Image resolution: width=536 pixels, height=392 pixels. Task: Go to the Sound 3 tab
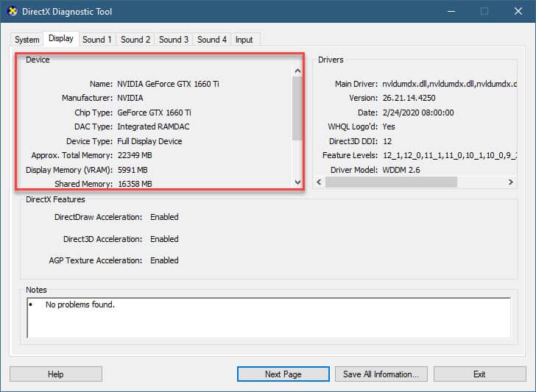[174, 40]
